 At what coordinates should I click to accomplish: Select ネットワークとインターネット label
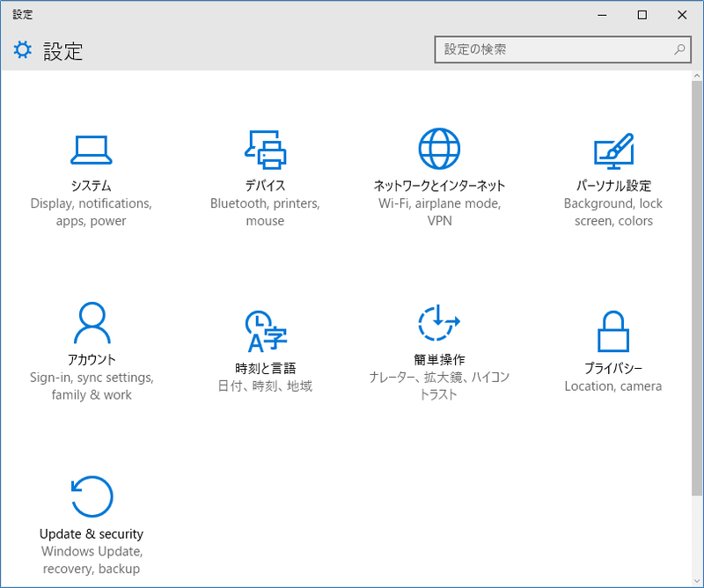[439, 186]
